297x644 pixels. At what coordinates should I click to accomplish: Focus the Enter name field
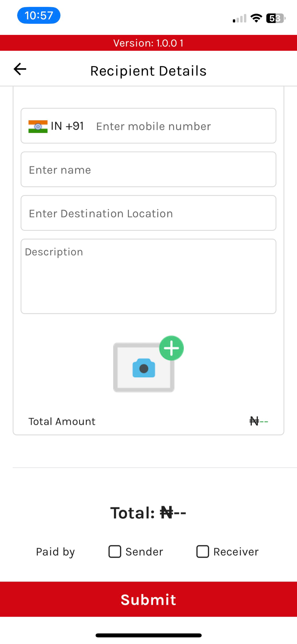pyautogui.click(x=148, y=170)
